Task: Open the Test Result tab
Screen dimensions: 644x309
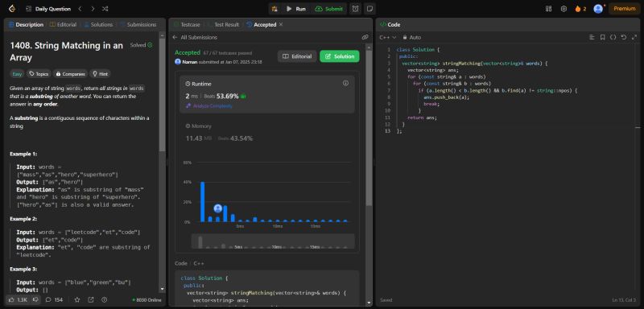Action: coord(224,25)
